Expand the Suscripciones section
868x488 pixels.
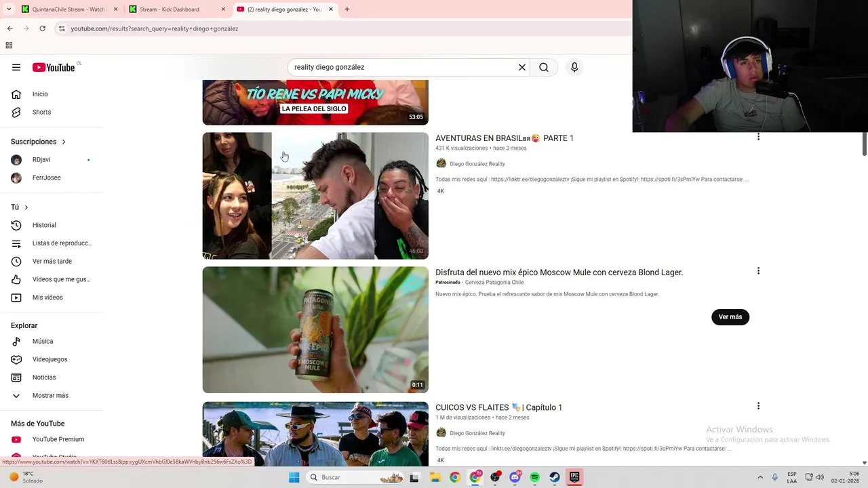pyautogui.click(x=39, y=142)
